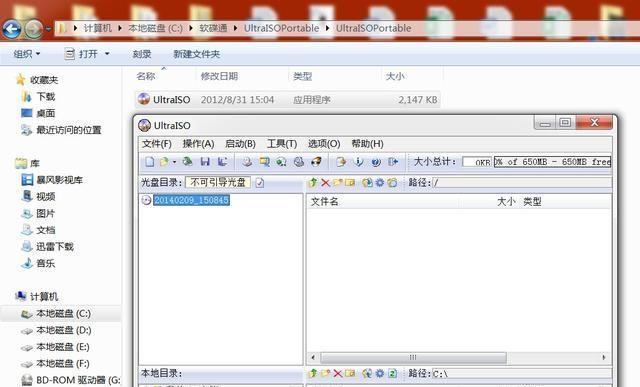Open the 组织 dropdown in Explorer toolbar
640x387 pixels.
(x=27, y=54)
